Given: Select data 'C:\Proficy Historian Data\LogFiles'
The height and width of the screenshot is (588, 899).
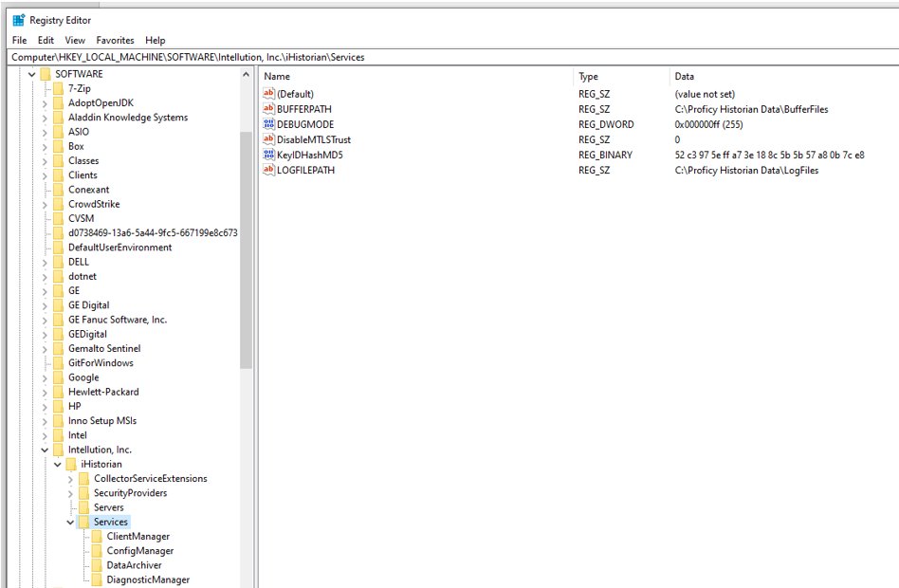Looking at the screenshot, I should pos(746,171).
